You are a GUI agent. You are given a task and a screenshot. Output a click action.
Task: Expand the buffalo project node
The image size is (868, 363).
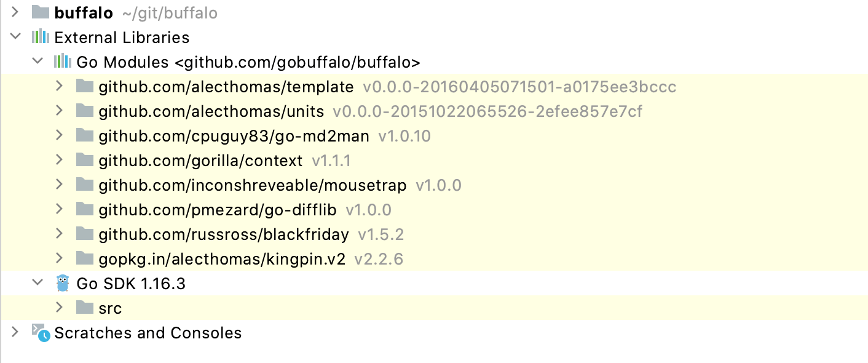[15, 12]
